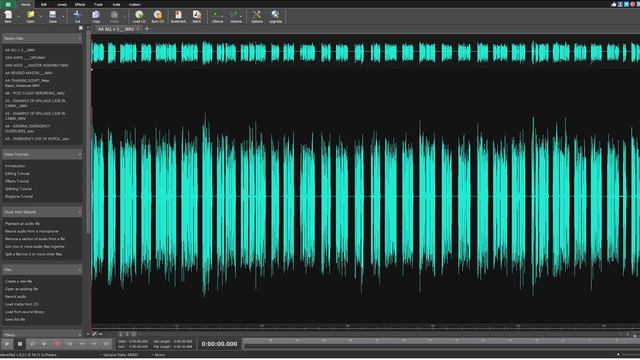Start playback with the Play button

7,344
